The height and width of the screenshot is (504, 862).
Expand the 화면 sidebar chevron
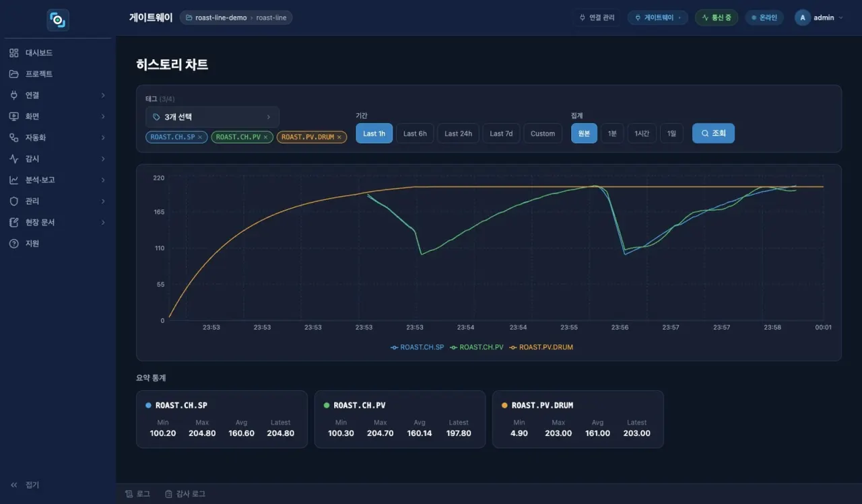tap(103, 116)
